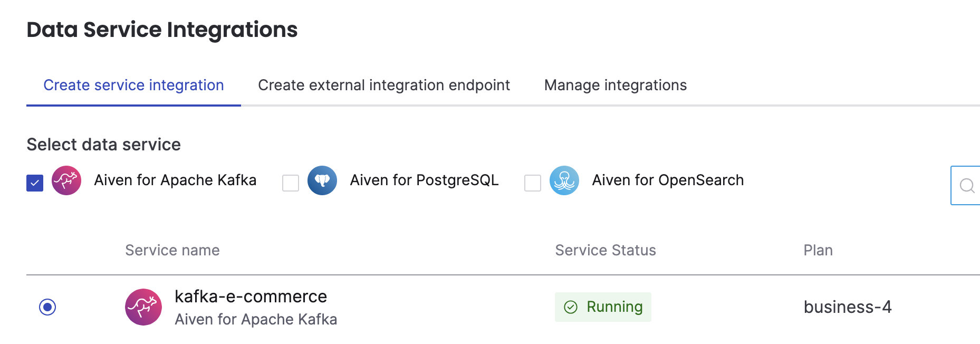980x344 pixels.
Task: Click the Select data service heading
Action: tap(103, 145)
